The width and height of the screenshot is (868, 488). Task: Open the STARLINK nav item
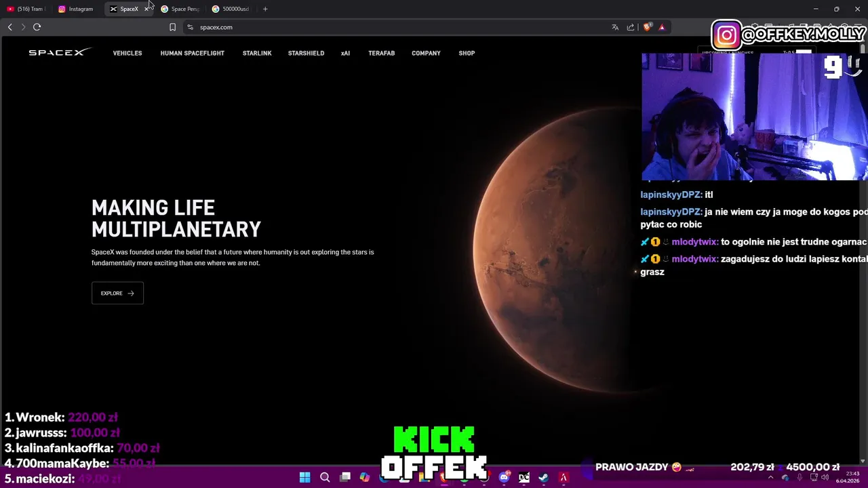[257, 53]
